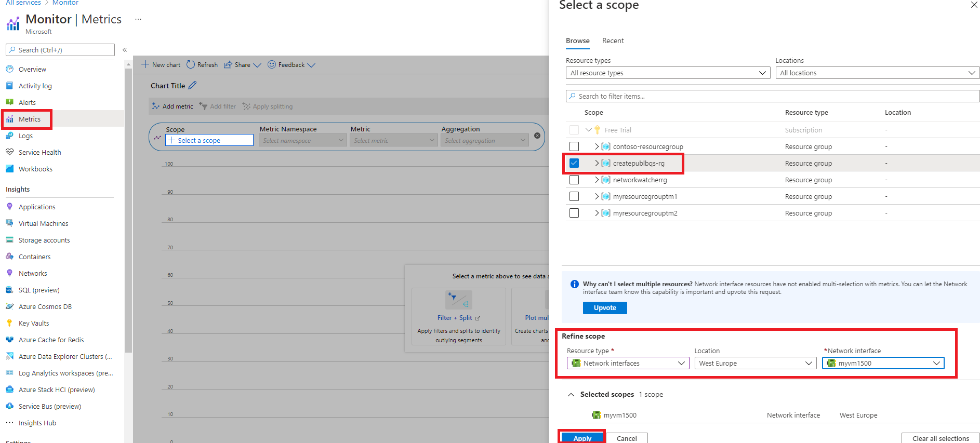
Task: Focus the Search (Ctrl+/) box
Action: coord(60,50)
